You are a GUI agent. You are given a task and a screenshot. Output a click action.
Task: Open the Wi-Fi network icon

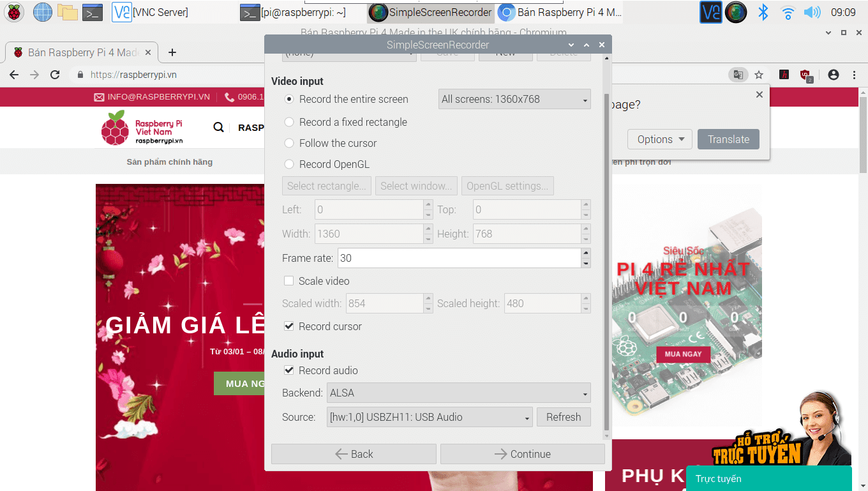pos(788,12)
